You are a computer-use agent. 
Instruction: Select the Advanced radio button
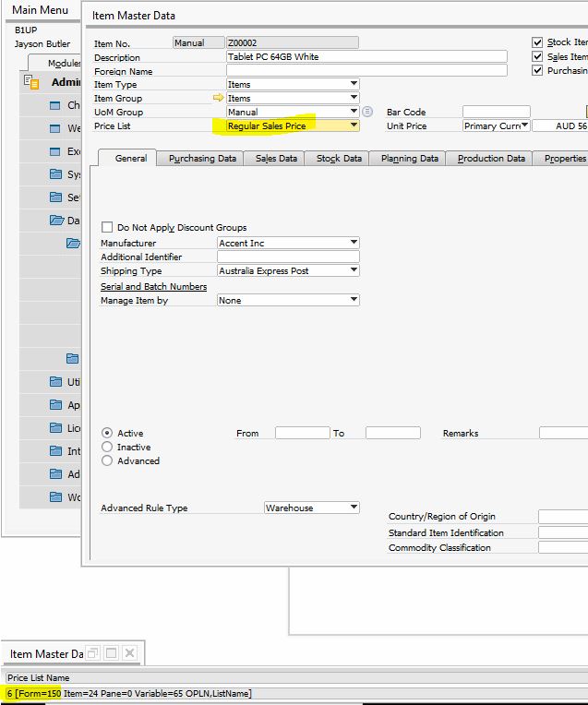coord(107,460)
